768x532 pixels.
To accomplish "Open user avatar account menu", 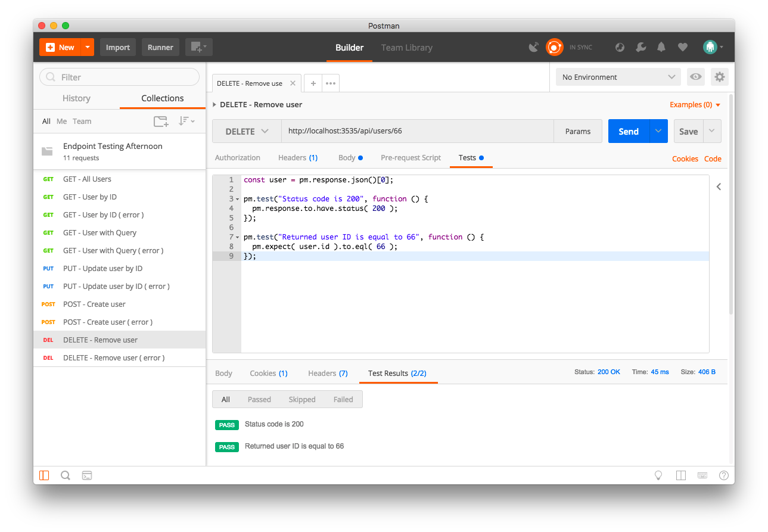I will click(713, 47).
